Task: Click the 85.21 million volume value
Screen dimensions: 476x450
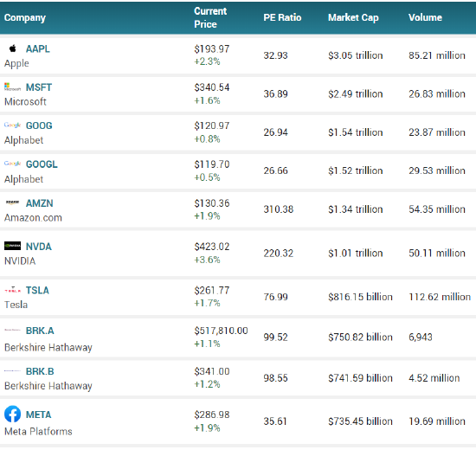Action: tap(437, 55)
